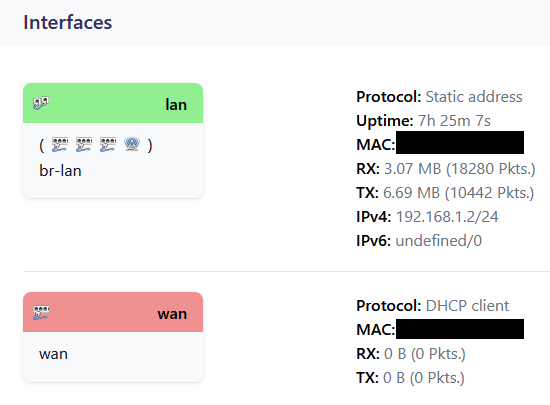Click the lan Protocol: Static address line
This screenshot has width=550, height=405.
[439, 97]
